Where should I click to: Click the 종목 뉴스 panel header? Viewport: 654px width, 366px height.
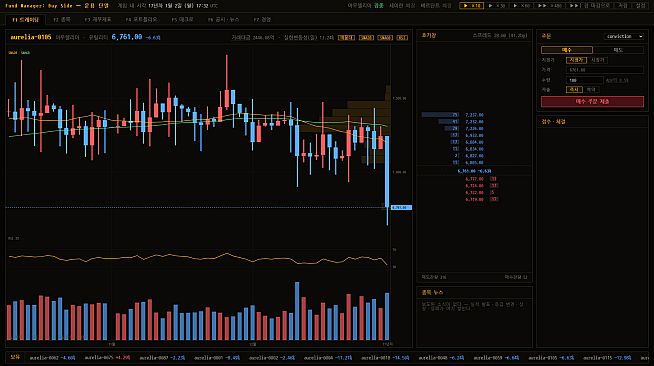(432, 293)
